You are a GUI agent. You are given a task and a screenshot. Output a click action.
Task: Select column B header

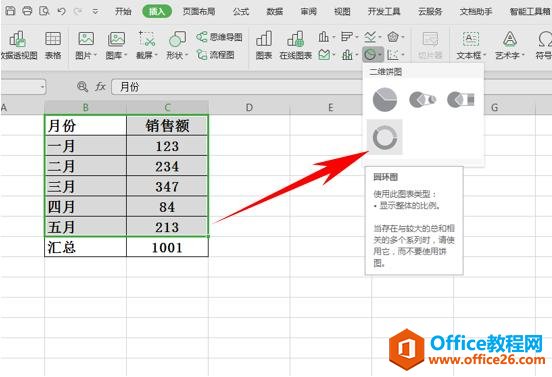86,107
